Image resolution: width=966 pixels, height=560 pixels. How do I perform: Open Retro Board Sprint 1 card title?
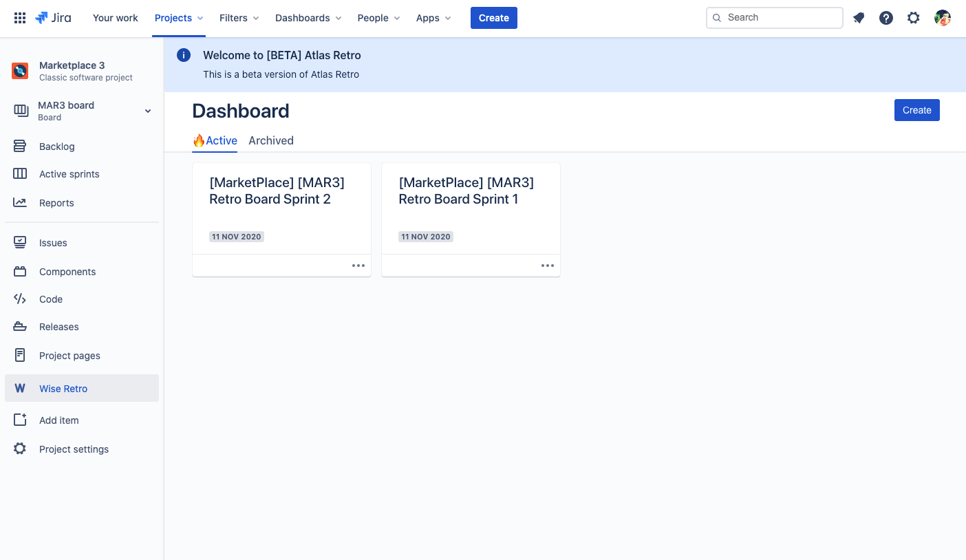pyautogui.click(x=466, y=191)
